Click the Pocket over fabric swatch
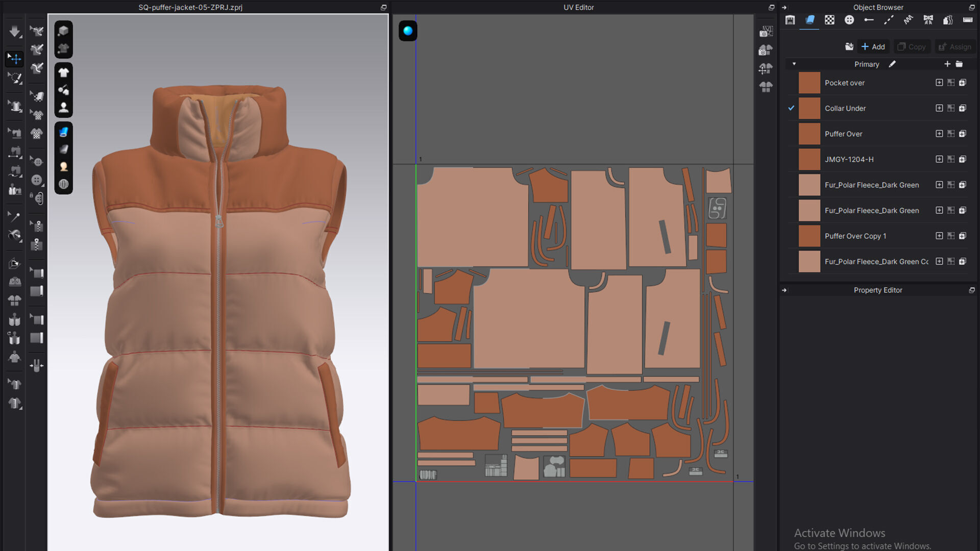 tap(809, 83)
